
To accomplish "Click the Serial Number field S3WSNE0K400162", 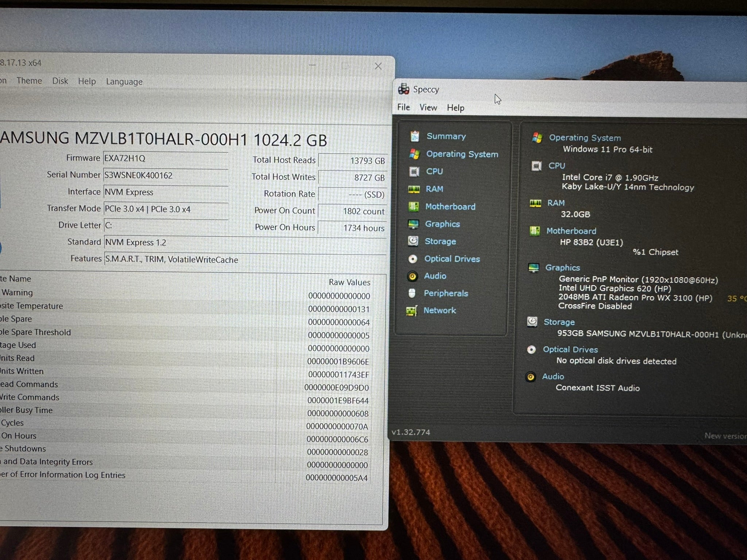I will click(x=166, y=175).
